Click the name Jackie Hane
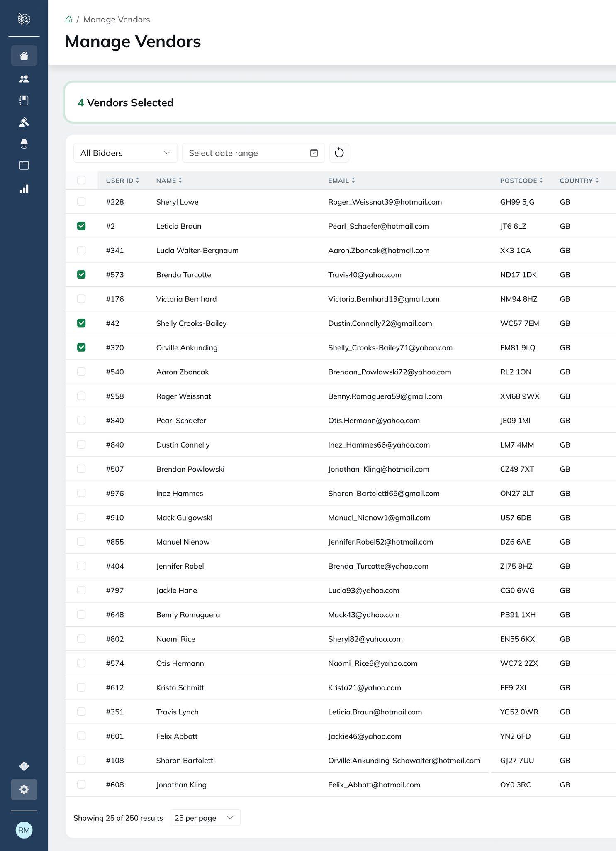The height and width of the screenshot is (851, 616). (176, 590)
